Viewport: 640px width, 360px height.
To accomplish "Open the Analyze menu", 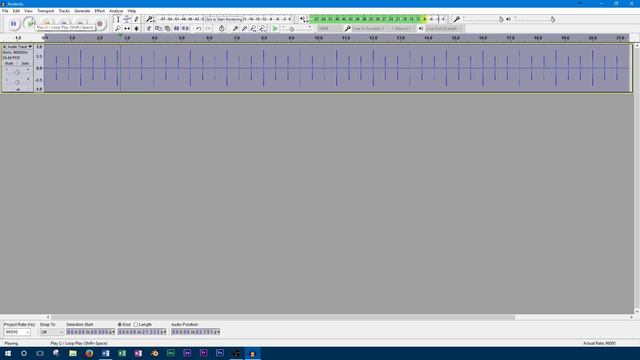I will [x=116, y=11].
